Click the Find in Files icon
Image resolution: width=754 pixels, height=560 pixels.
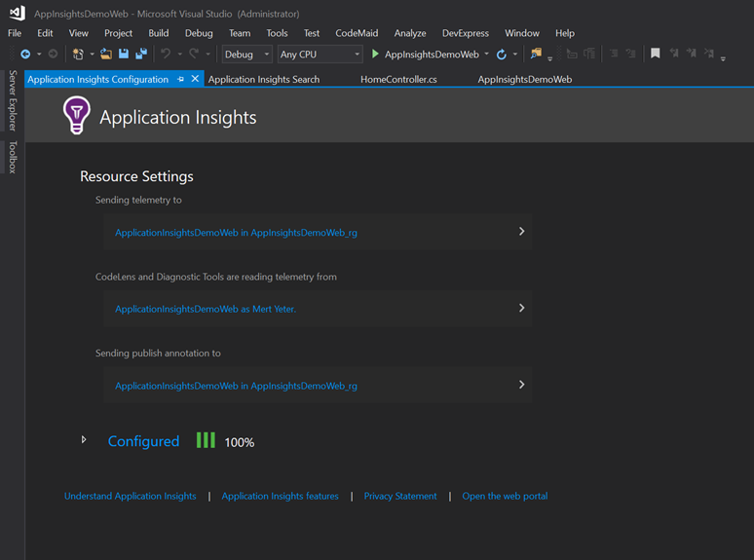pyautogui.click(x=536, y=54)
